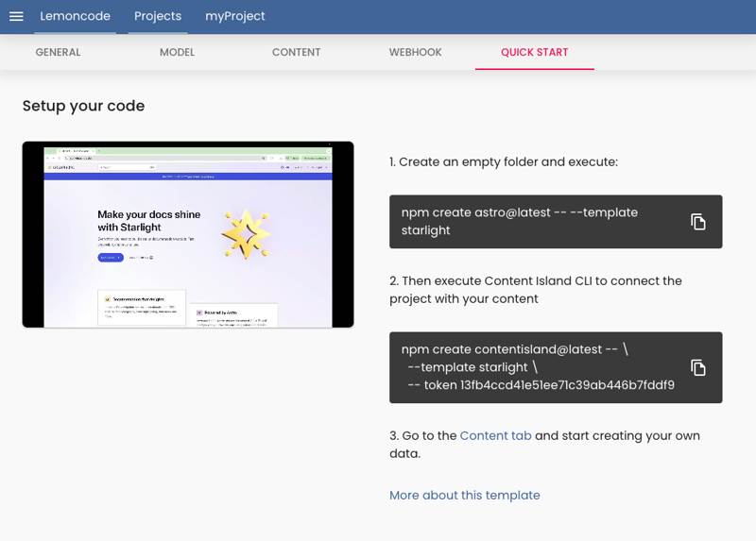This screenshot has width=756, height=541.
Task: Click the golden Starlight star logo in preview
Action: (x=245, y=232)
